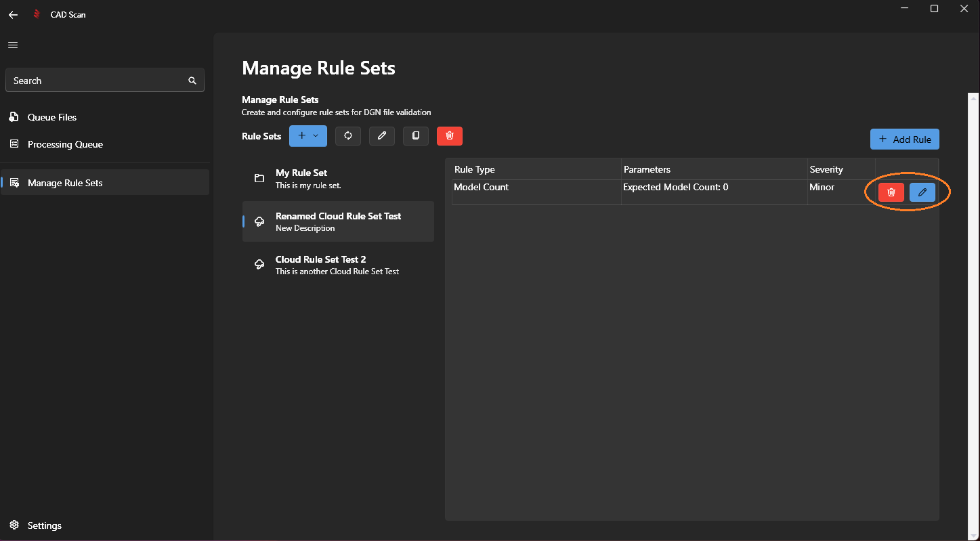Click into the Search field

pos(95,81)
